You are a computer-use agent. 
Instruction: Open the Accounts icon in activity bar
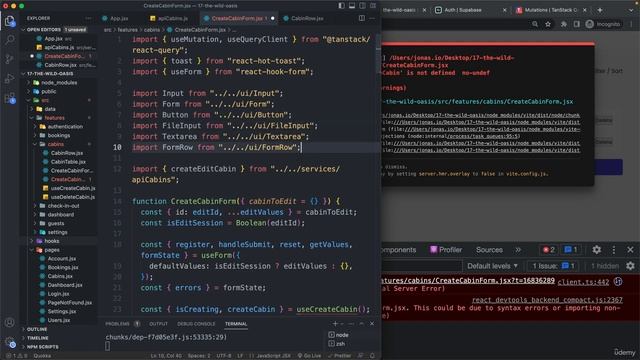coord(10,322)
